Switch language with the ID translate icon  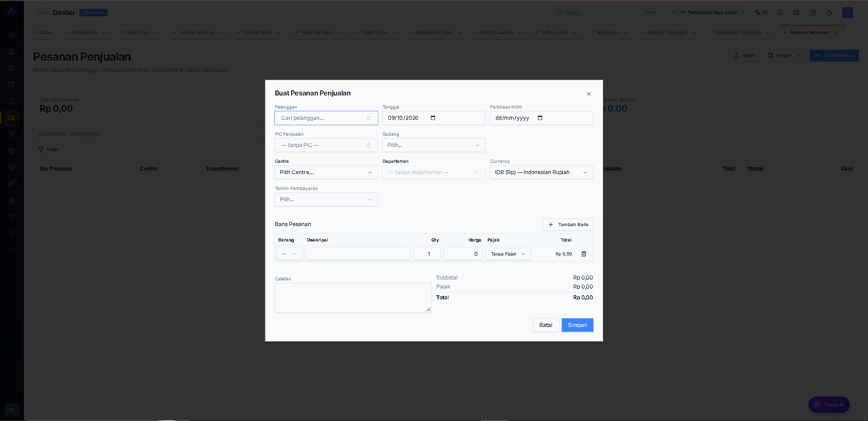point(761,13)
